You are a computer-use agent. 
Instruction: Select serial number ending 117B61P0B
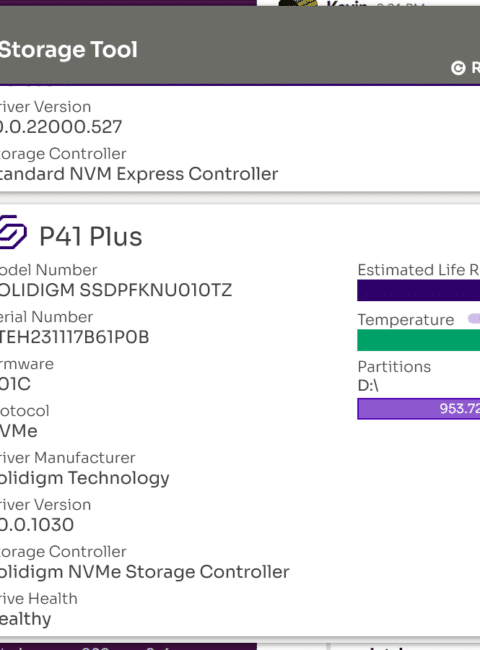[x=74, y=337]
